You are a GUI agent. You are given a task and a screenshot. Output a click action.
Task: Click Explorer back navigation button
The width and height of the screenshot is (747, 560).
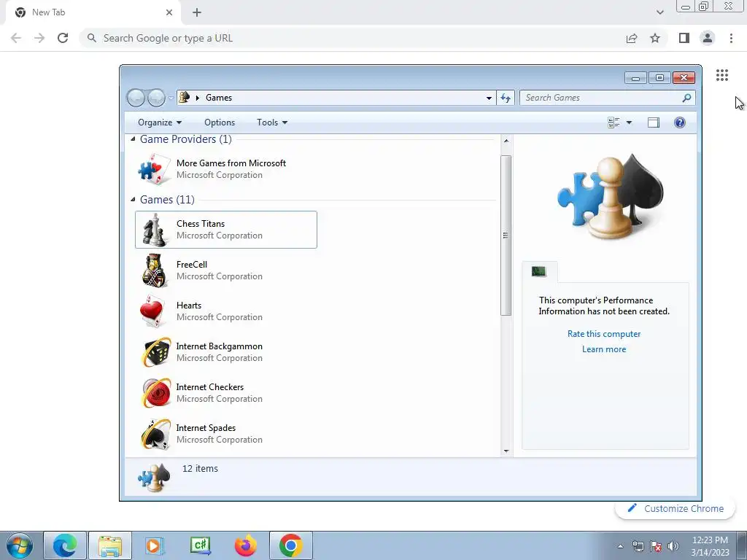pyautogui.click(x=136, y=98)
